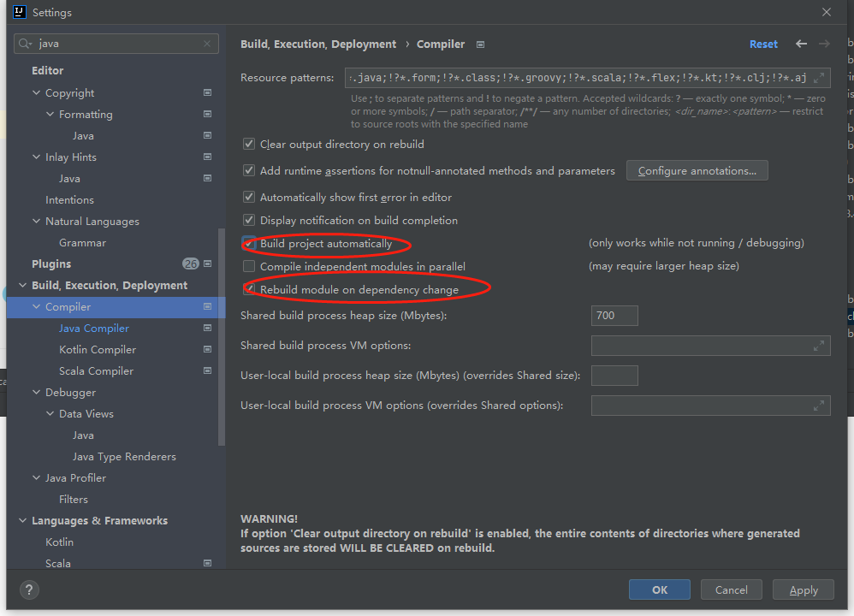Enable Compile independent modules in parallel
Viewport: 854px width, 616px height.
click(x=249, y=267)
